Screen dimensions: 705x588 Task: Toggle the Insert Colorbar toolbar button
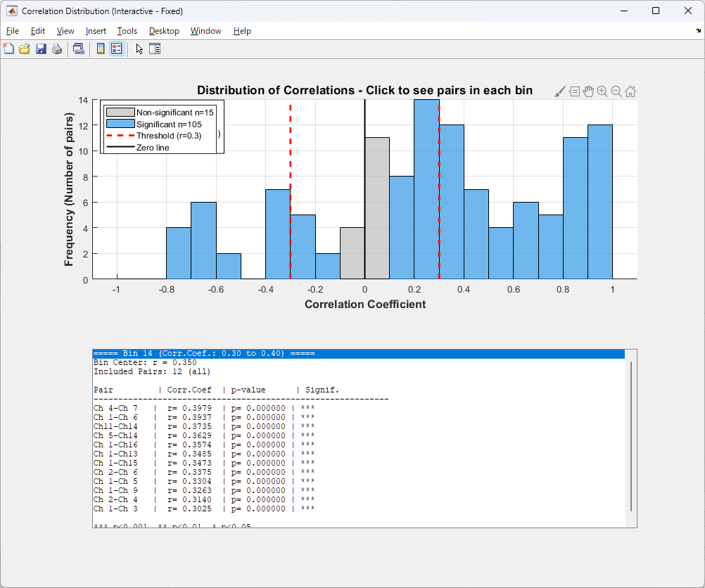[101, 49]
